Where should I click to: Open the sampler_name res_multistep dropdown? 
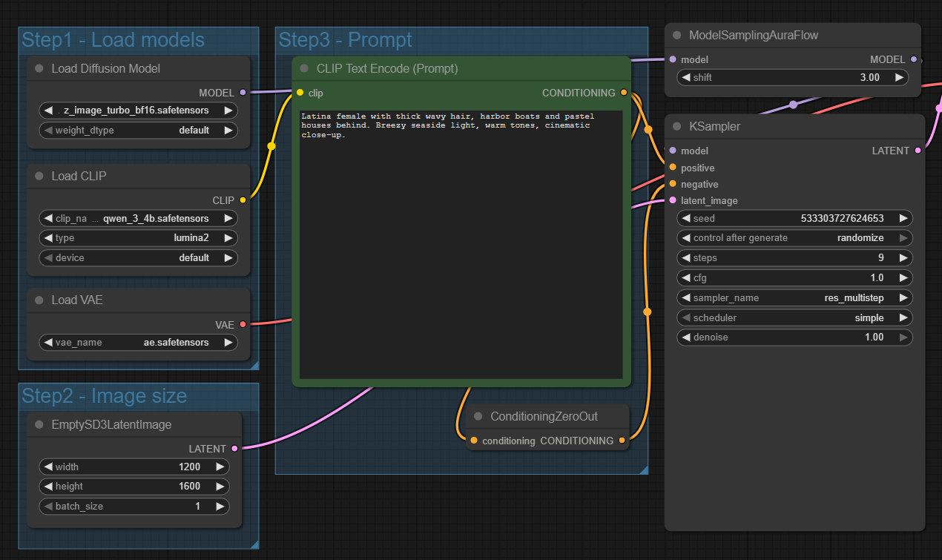tap(794, 298)
